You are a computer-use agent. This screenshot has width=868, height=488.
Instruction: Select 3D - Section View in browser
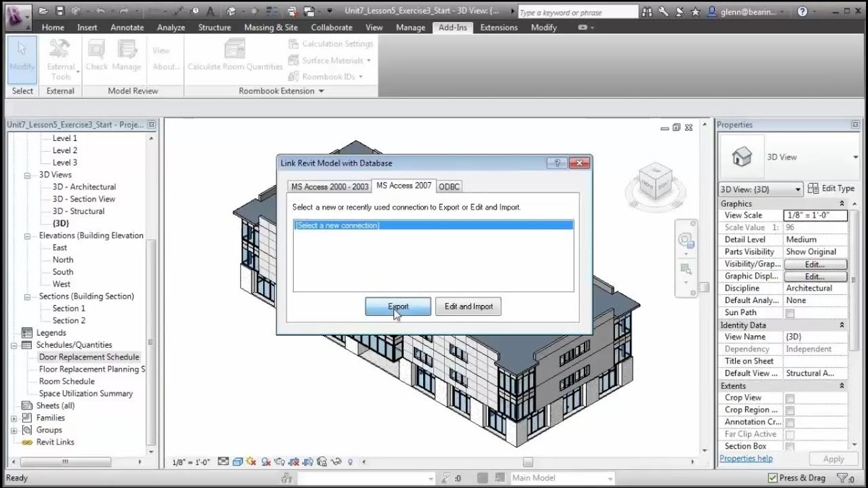[x=84, y=199]
